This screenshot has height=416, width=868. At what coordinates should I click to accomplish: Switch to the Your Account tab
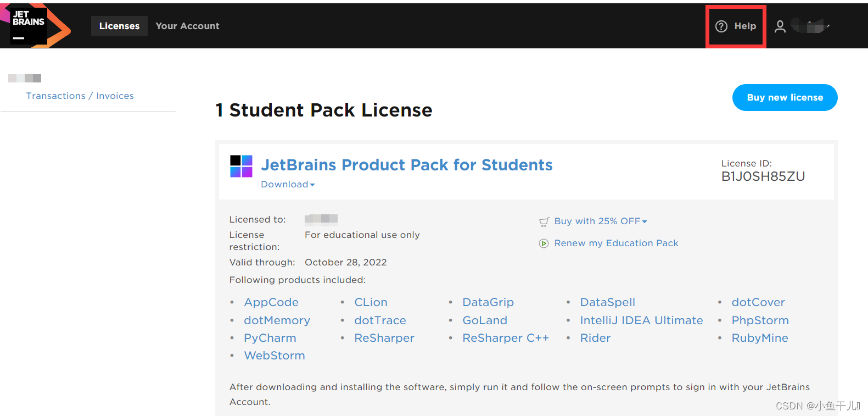(187, 26)
